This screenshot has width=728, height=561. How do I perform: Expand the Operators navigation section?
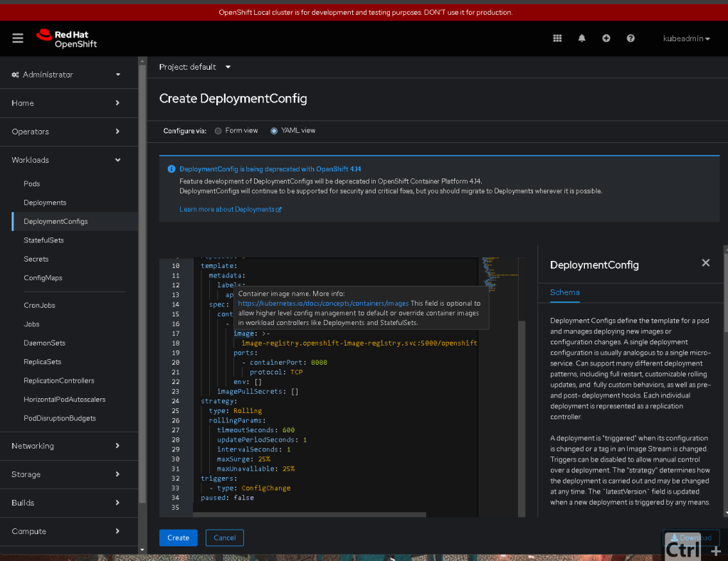click(69, 132)
